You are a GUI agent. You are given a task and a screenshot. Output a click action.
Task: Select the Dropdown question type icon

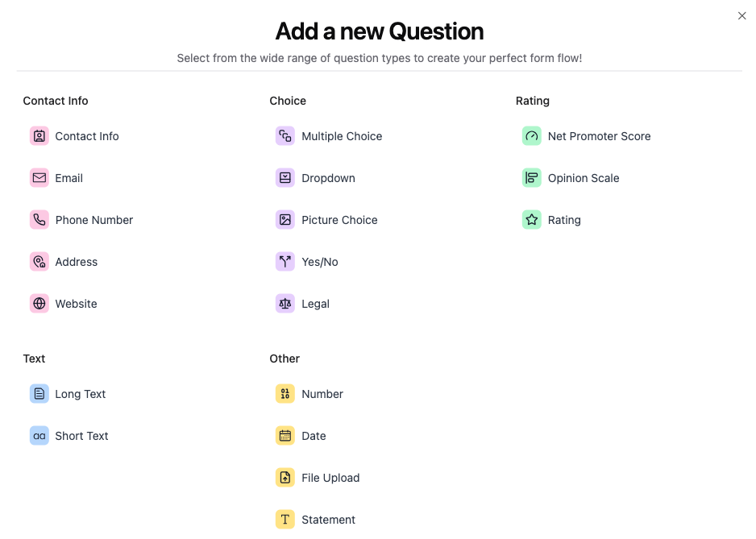coord(285,178)
